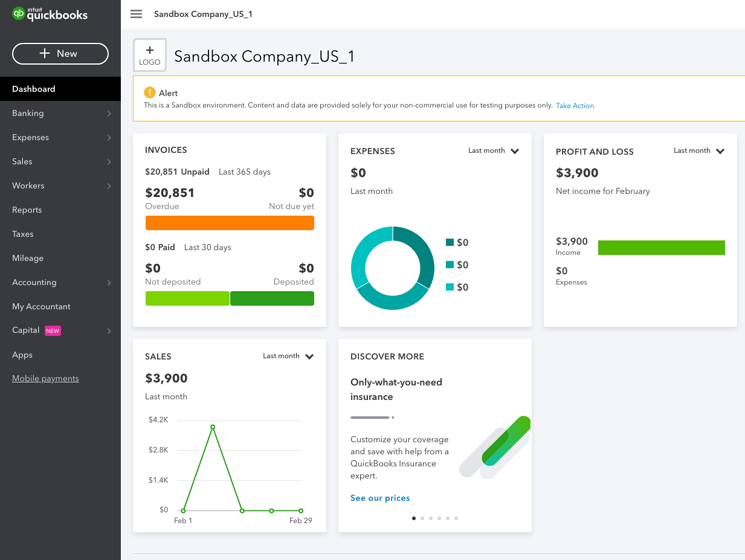Click the sales peak data point
This screenshot has width=745, height=560.
[213, 427]
